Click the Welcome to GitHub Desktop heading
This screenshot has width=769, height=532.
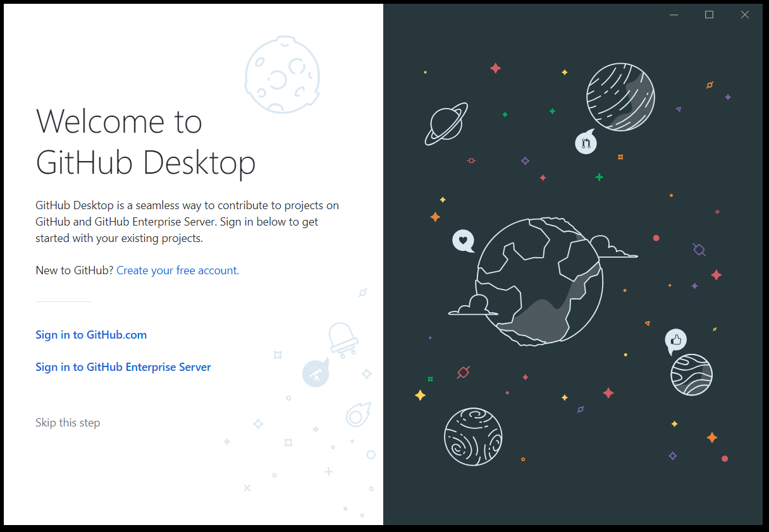point(146,142)
